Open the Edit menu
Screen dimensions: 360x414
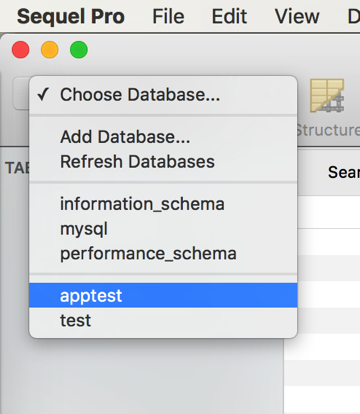(229, 16)
